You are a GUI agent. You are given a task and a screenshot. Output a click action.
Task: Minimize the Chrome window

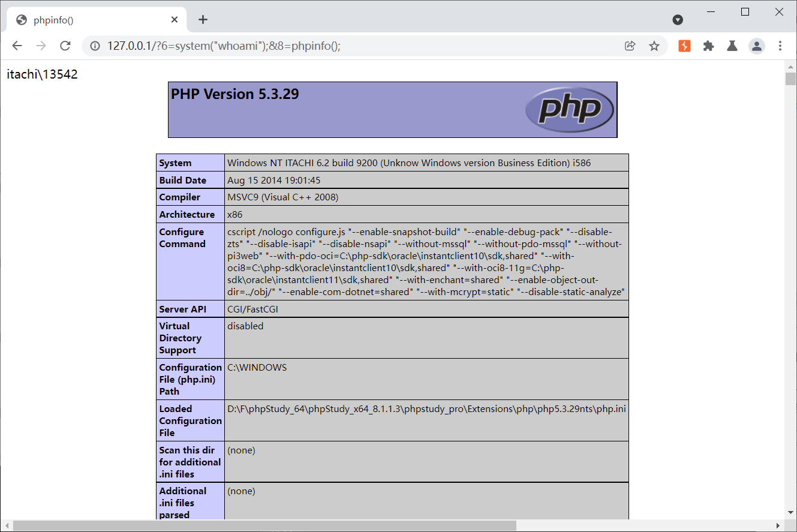pyautogui.click(x=711, y=11)
